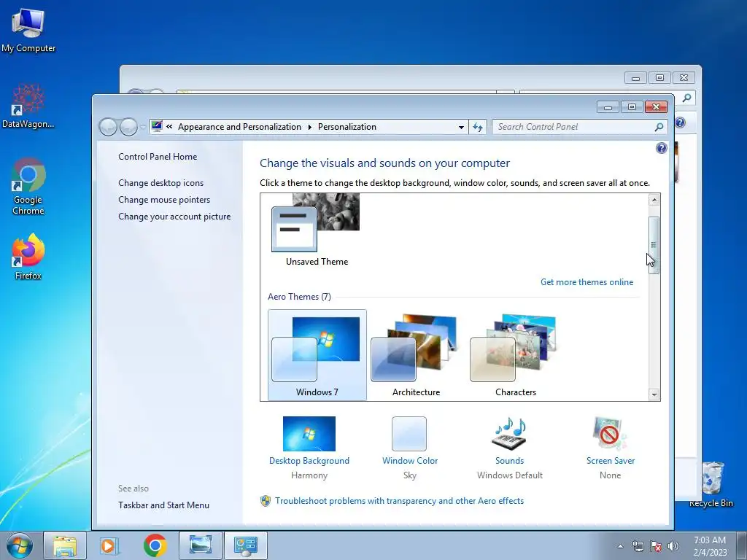Go to Appearance and Personalization breadcrumb
The image size is (747, 560).
[239, 127]
